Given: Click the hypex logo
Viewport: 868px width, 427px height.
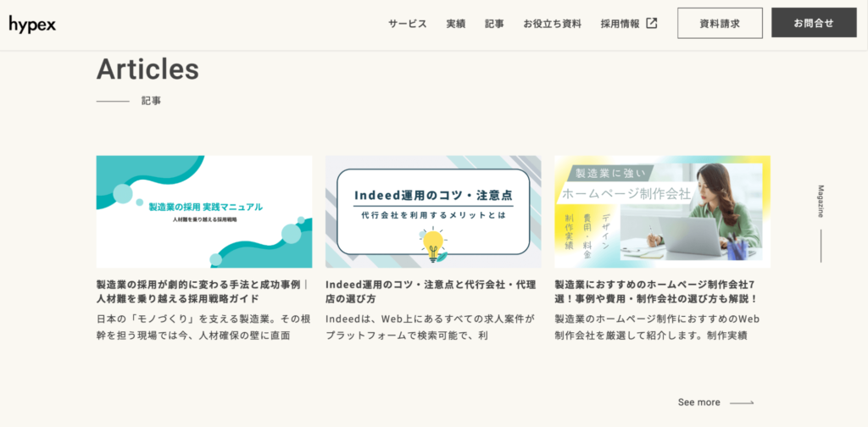Looking at the screenshot, I should click(32, 25).
